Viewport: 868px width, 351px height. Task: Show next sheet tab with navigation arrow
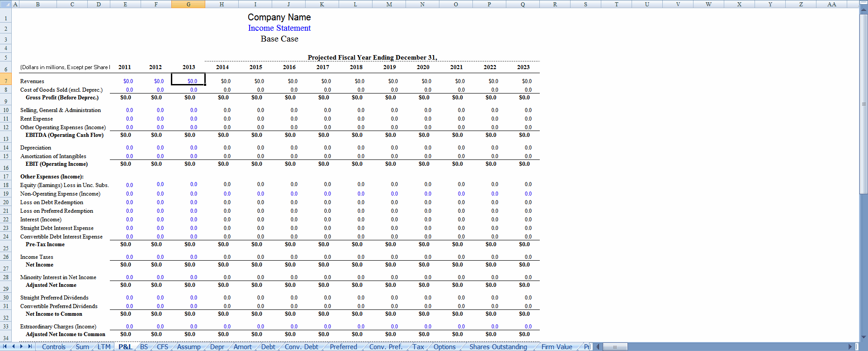coord(21,346)
